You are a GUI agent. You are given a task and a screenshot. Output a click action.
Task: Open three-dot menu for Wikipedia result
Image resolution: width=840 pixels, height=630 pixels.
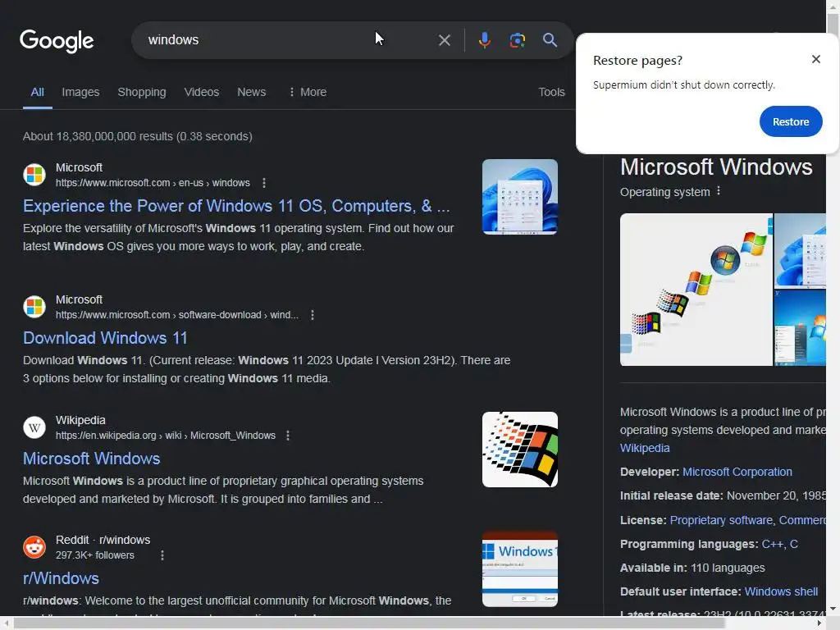coord(288,436)
